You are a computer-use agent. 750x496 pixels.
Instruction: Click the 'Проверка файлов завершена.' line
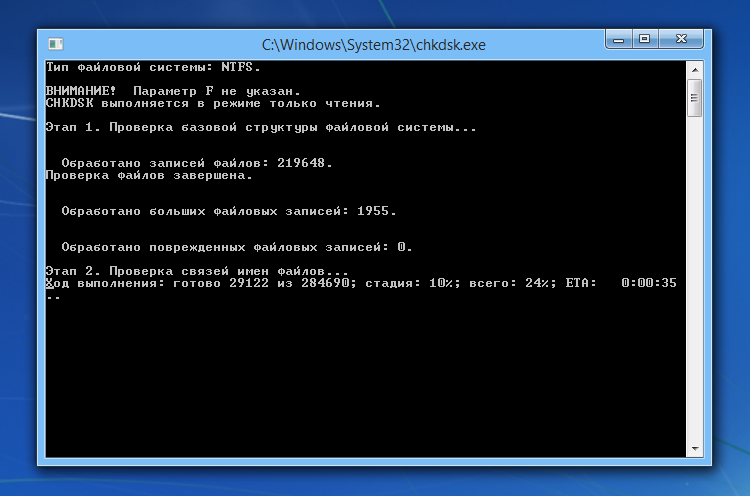pos(149,175)
